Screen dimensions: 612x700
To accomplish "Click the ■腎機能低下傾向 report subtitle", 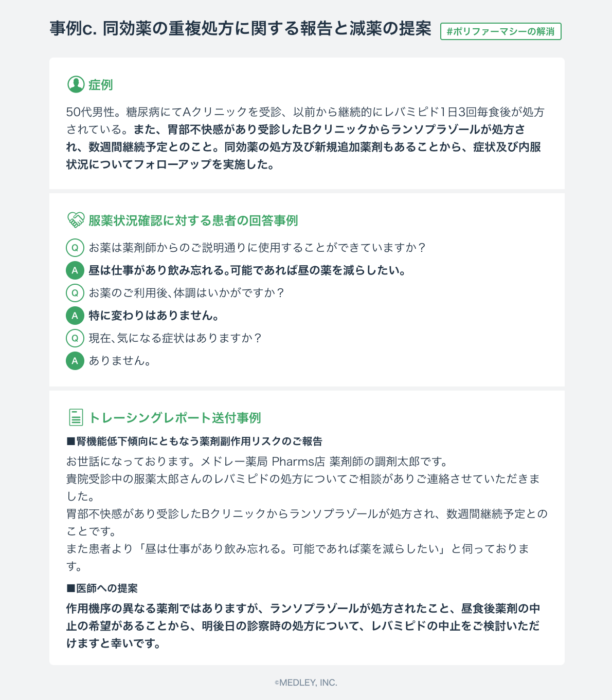I will (194, 441).
